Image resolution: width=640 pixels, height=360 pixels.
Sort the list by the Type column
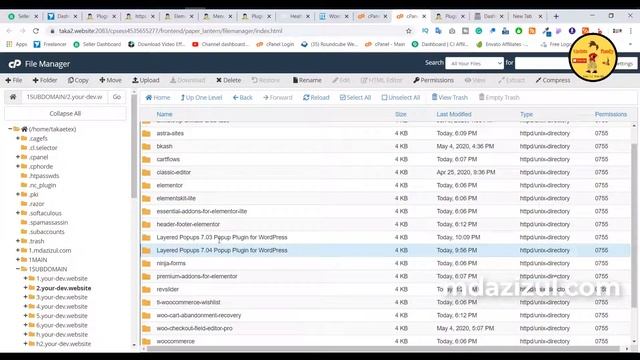pos(527,114)
